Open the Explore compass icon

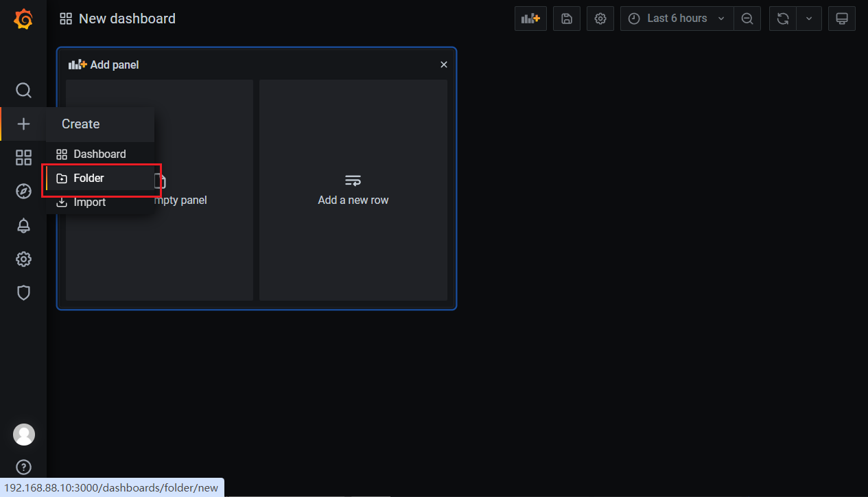coord(23,192)
